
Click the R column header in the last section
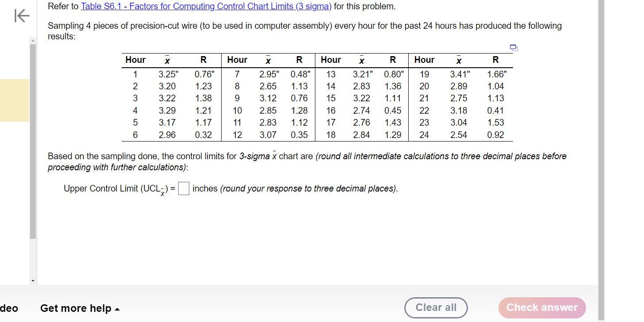(495, 60)
